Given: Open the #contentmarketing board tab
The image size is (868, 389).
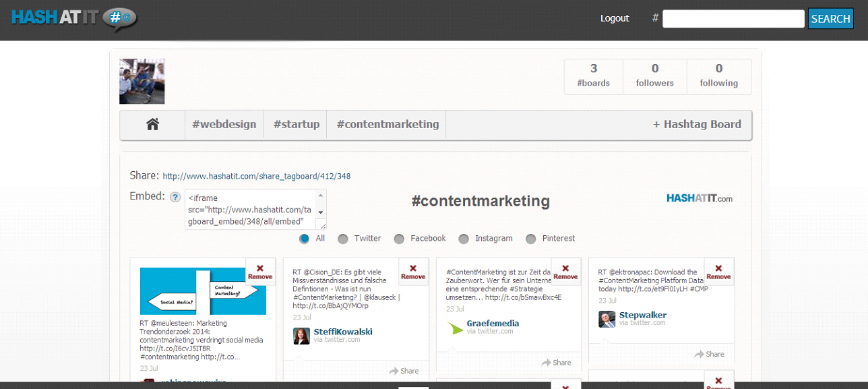Looking at the screenshot, I should [x=387, y=124].
